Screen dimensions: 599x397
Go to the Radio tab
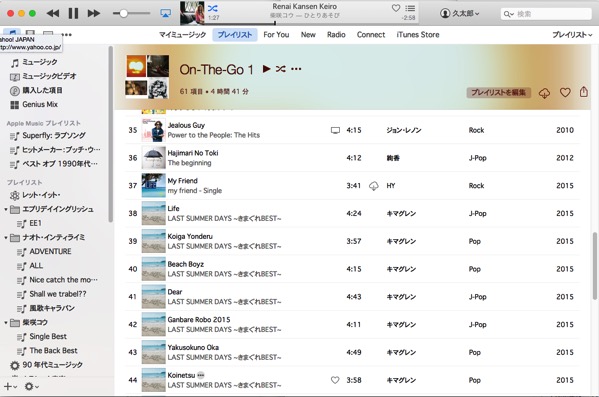[x=336, y=35]
